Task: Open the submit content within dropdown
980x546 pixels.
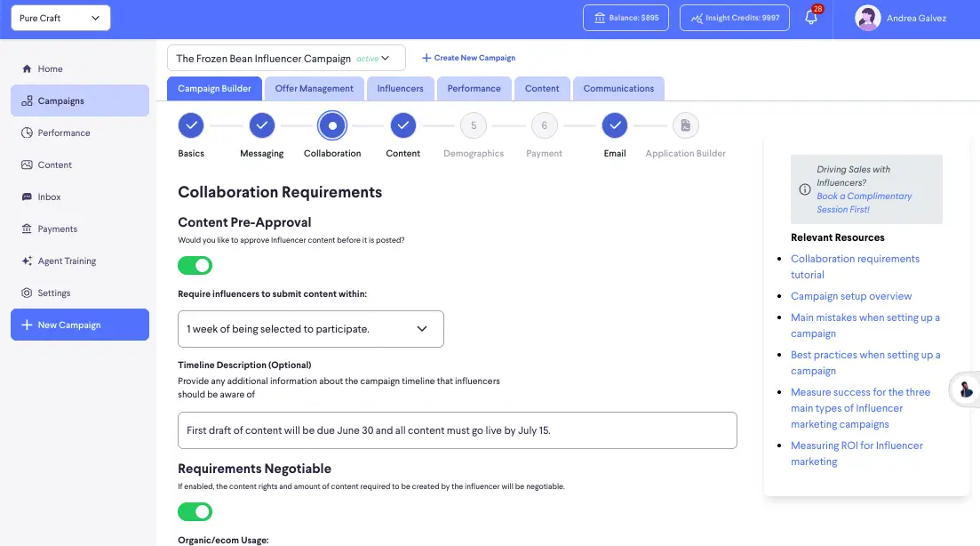Action: tap(311, 329)
